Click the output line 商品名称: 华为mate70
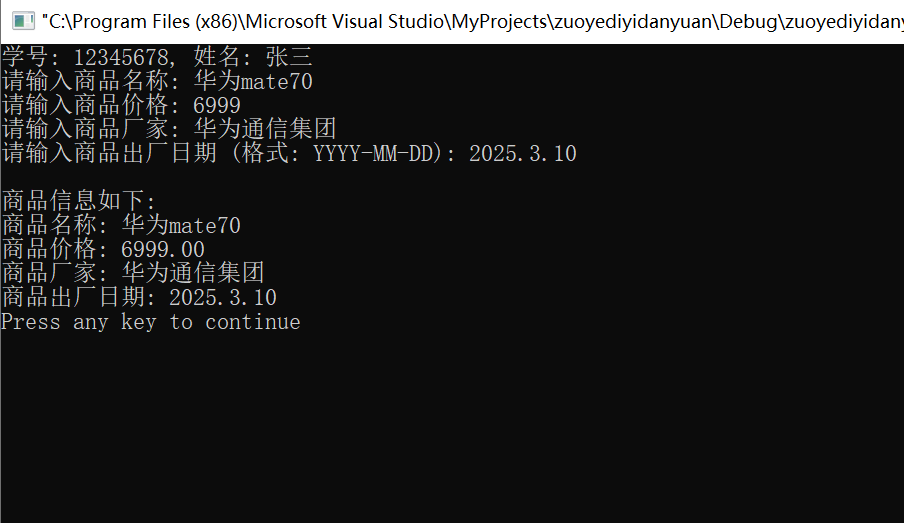Image resolution: width=904 pixels, height=523 pixels. pyautogui.click(x=121, y=225)
